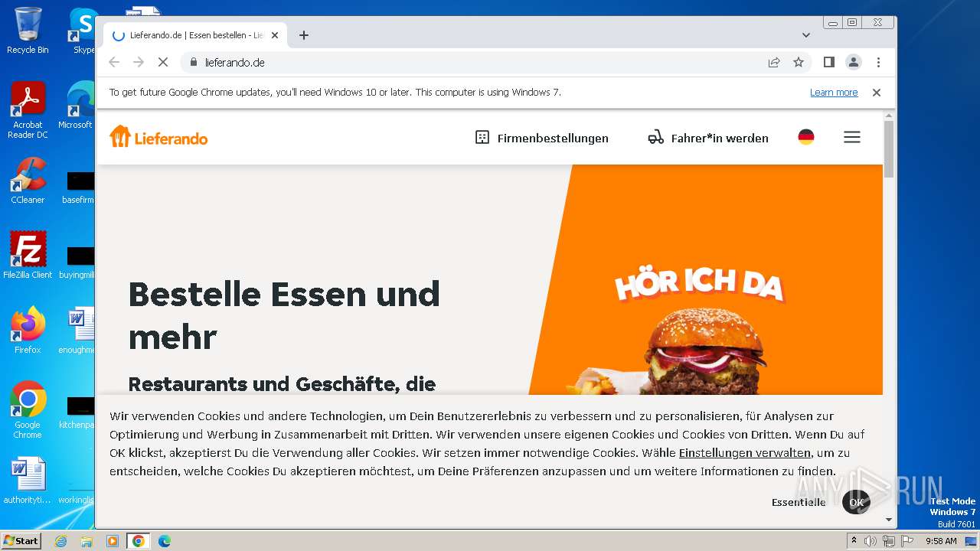Image resolution: width=980 pixels, height=551 pixels.
Task: Click scrollbar down arrow
Action: pyautogui.click(x=888, y=520)
